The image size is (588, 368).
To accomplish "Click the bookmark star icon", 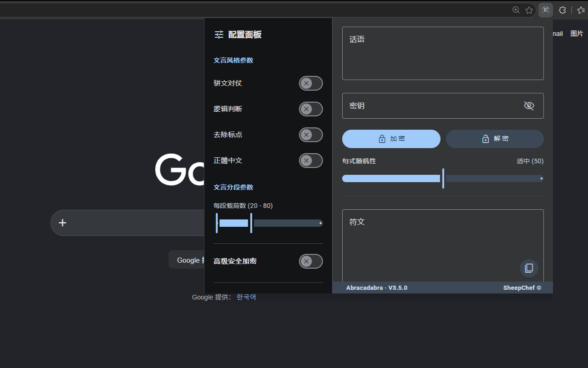I will coord(529,10).
